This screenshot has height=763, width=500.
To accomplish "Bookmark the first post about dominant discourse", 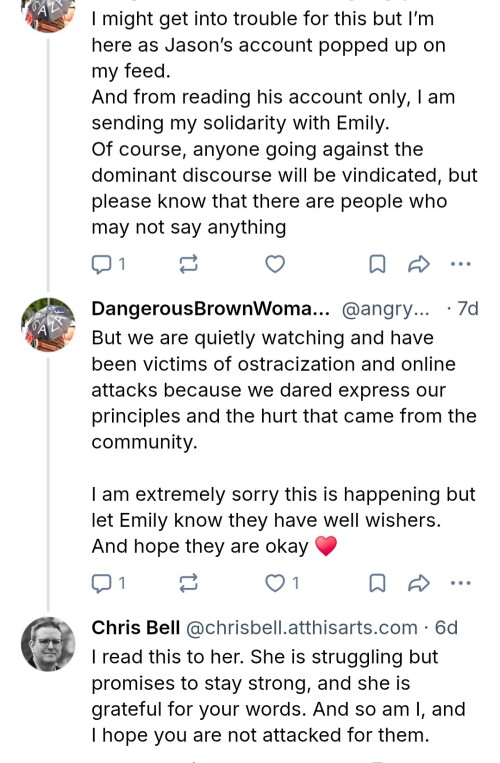I will click(377, 264).
